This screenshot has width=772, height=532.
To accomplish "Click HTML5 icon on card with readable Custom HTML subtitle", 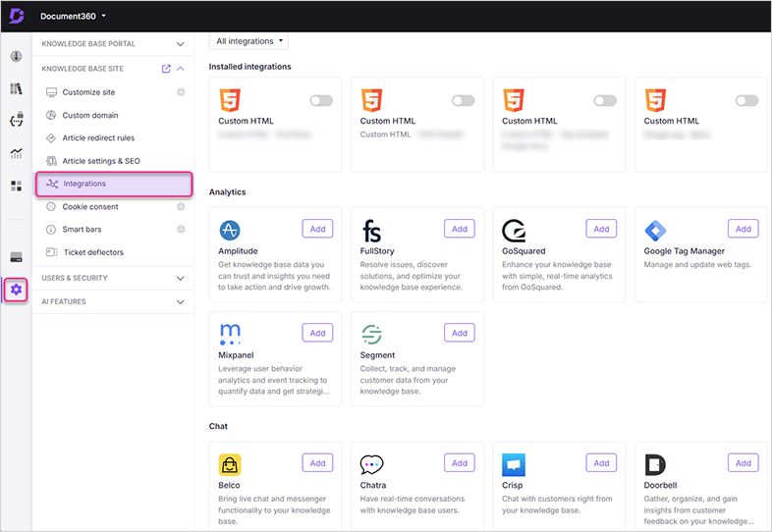I will [371, 100].
